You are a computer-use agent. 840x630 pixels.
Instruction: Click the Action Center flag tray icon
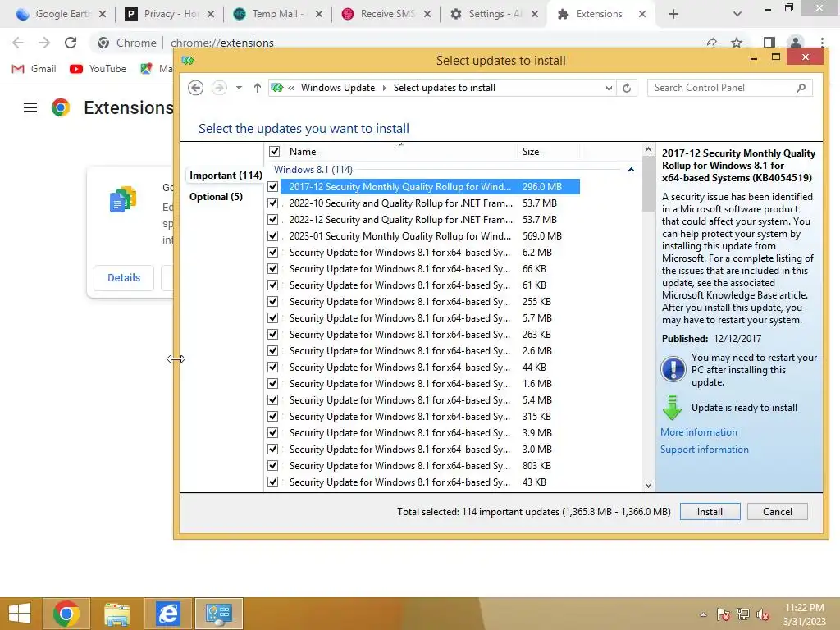[x=724, y=614]
